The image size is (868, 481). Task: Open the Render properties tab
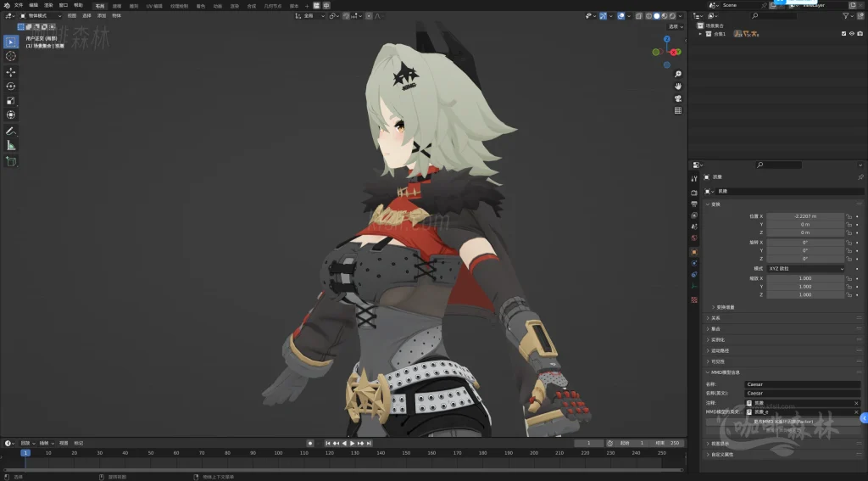(x=694, y=193)
